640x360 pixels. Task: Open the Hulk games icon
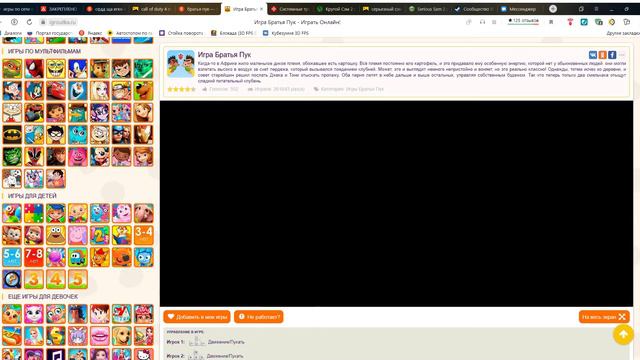(x=12, y=156)
